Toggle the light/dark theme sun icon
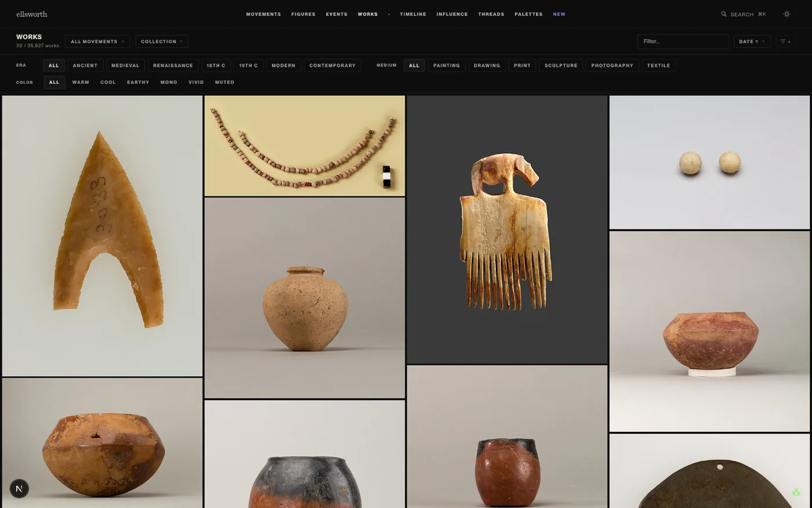812x508 pixels. click(x=786, y=14)
